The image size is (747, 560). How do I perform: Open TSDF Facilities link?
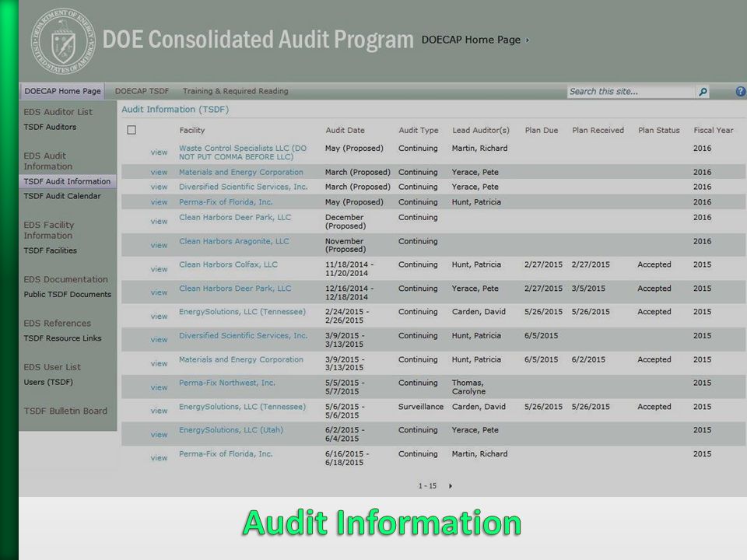tap(50, 250)
